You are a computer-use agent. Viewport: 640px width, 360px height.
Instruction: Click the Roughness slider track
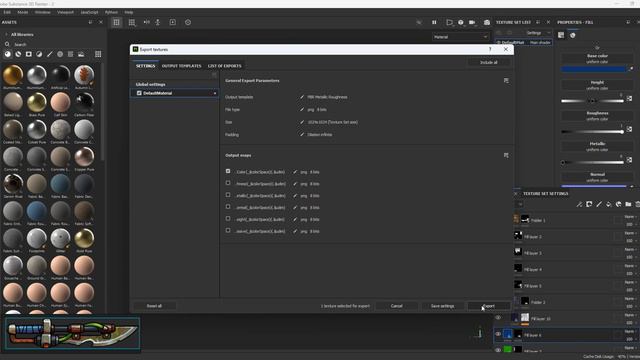(592, 132)
